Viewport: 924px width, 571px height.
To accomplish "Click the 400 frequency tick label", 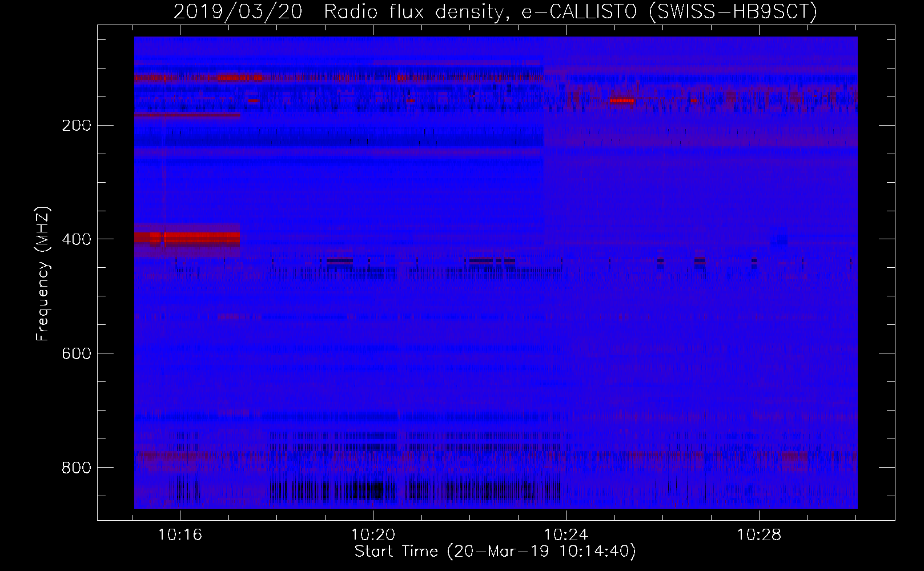I will (76, 239).
